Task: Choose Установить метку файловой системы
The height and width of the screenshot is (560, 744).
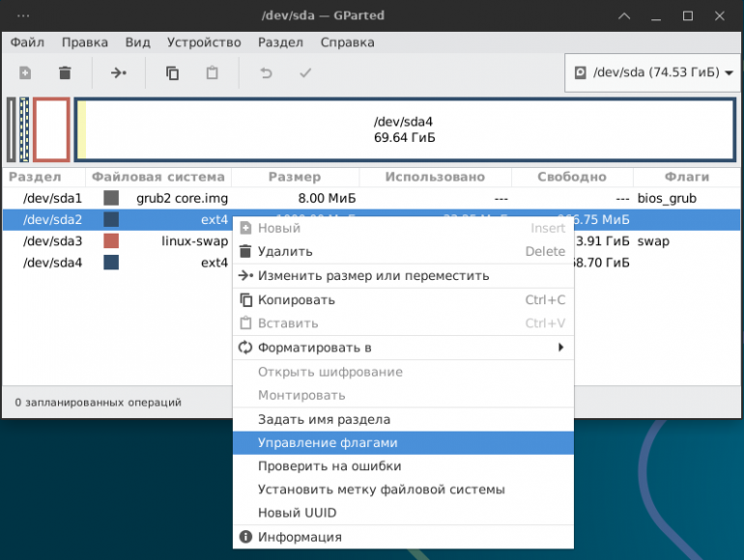Action: point(403,489)
